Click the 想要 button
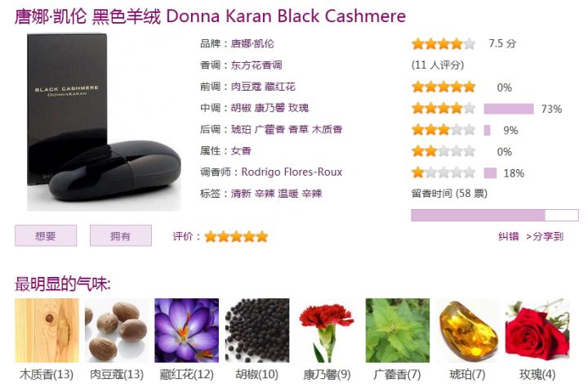The height and width of the screenshot is (384, 588). (x=46, y=235)
